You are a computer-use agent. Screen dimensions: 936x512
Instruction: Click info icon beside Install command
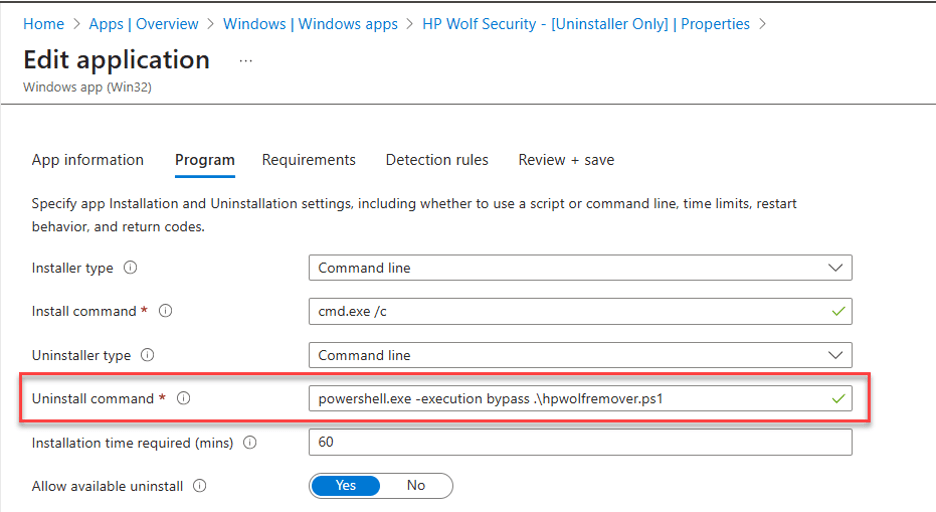[166, 311]
